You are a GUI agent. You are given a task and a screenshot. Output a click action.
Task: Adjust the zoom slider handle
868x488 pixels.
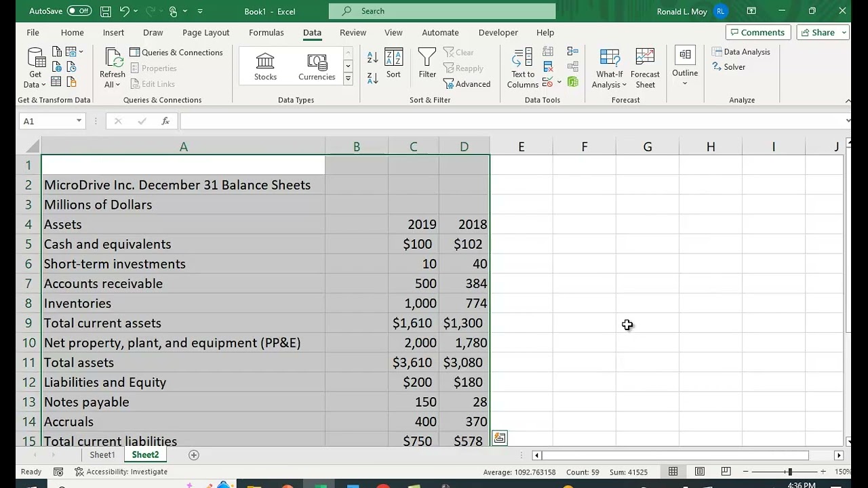pos(789,472)
